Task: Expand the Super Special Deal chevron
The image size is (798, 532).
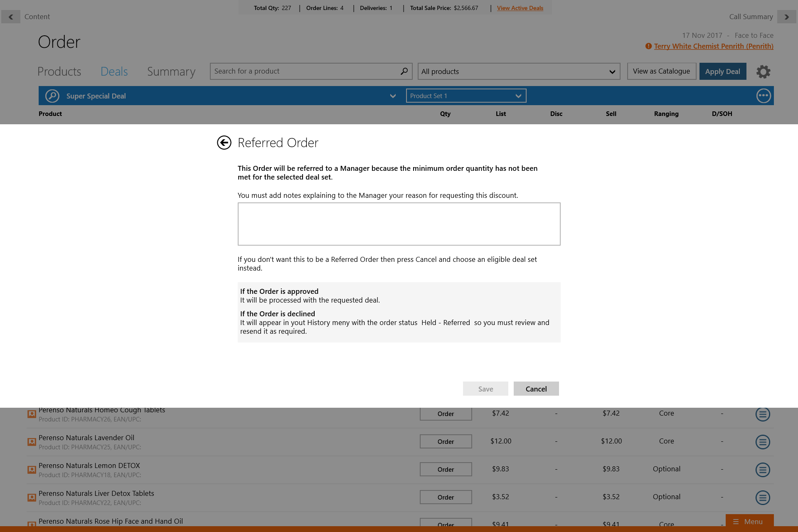Action: tap(393, 96)
